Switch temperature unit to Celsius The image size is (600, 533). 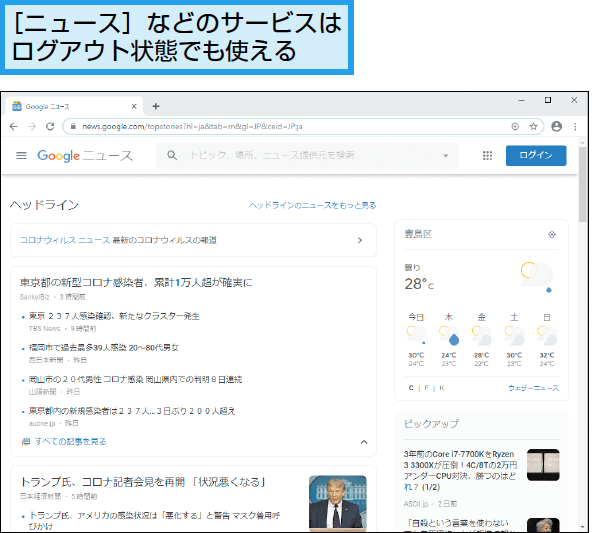[411, 388]
